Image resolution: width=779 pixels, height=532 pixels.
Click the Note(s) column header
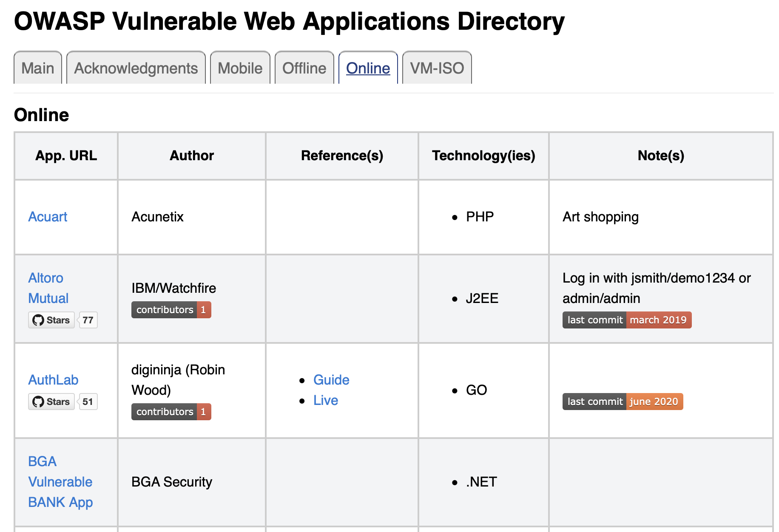[x=661, y=156]
